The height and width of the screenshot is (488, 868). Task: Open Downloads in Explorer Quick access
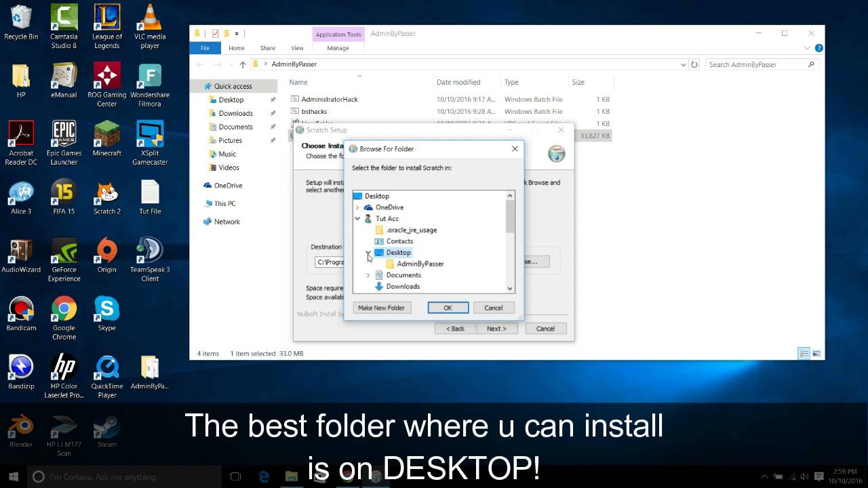[x=235, y=113]
